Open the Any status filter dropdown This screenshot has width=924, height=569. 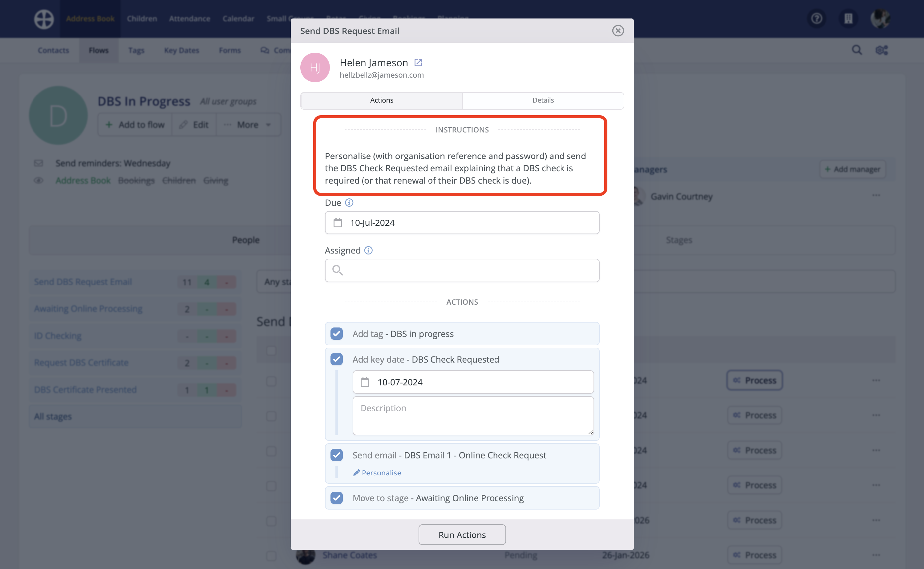pos(274,282)
